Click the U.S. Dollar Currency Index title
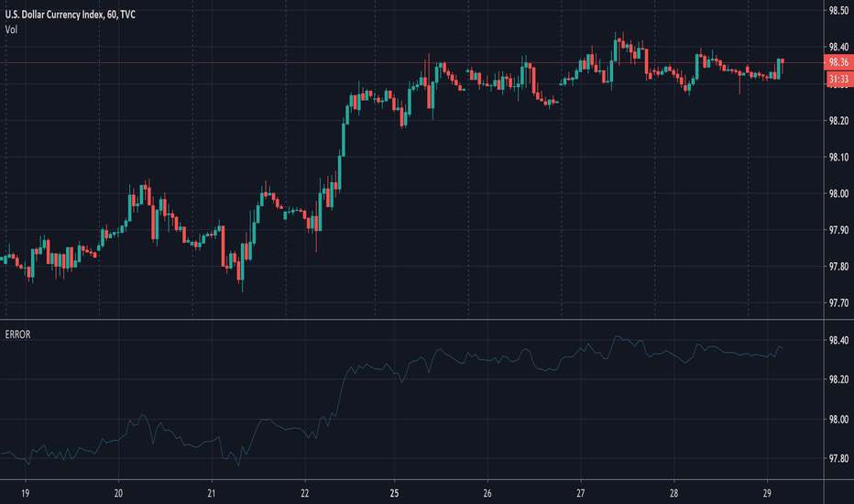The image size is (854, 504). [x=71, y=15]
